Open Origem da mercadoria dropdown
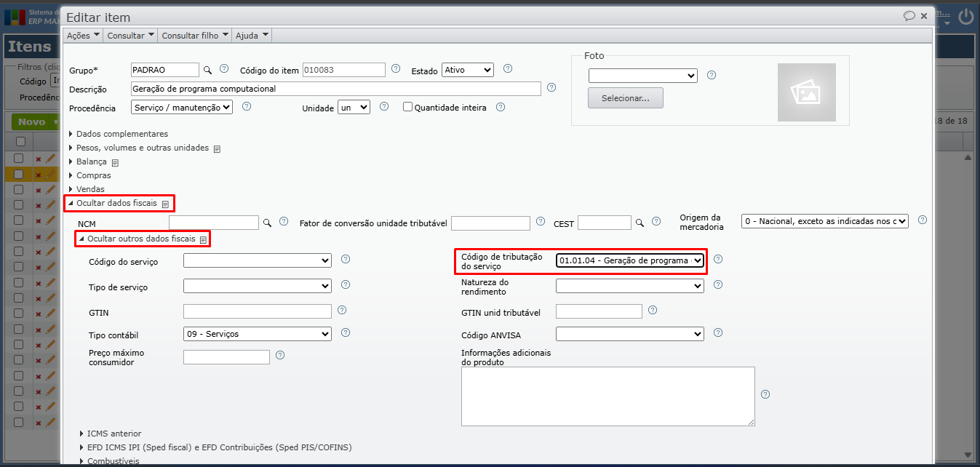The height and width of the screenshot is (467, 980). tap(825, 221)
